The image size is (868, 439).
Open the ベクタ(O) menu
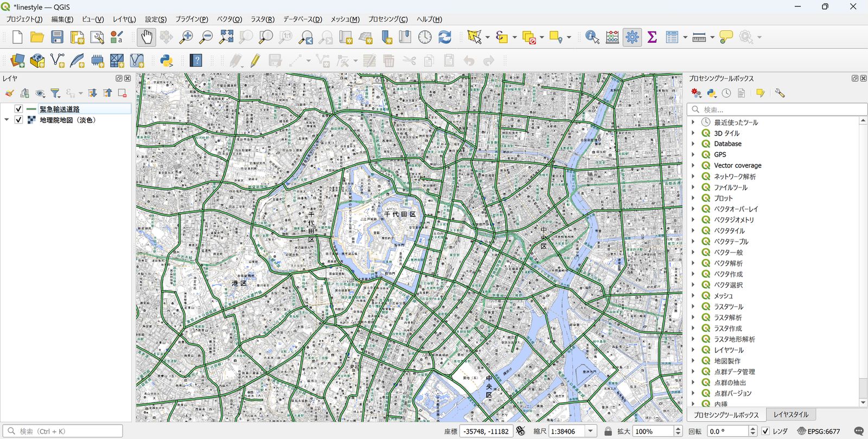coord(229,19)
